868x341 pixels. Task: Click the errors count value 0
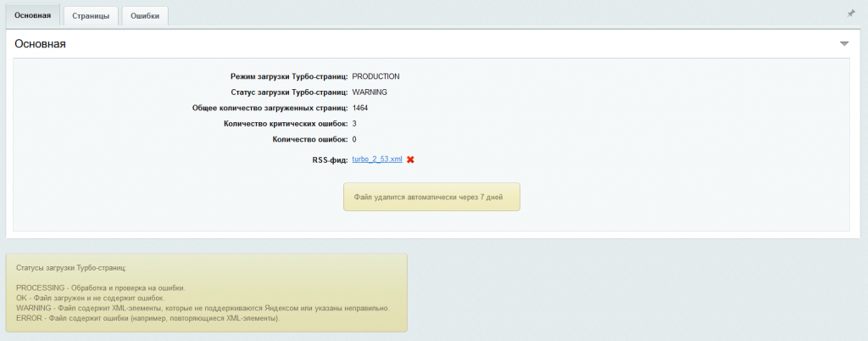(354, 139)
